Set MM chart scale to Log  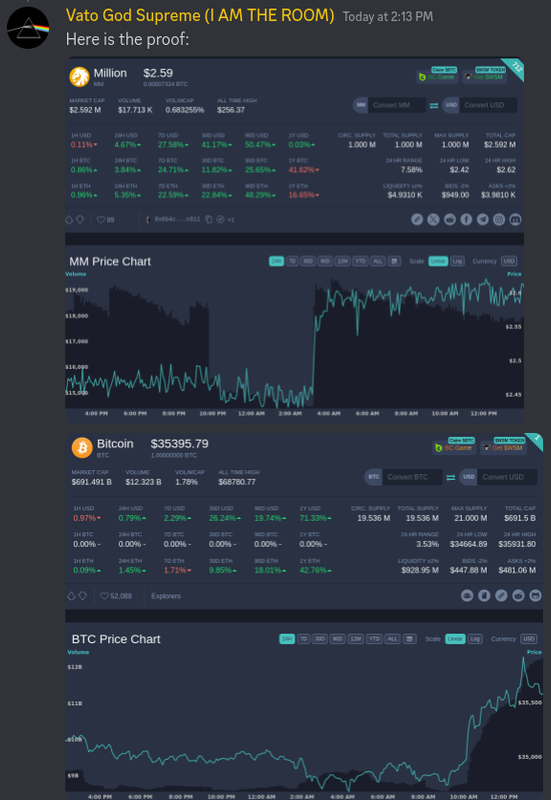point(458,261)
